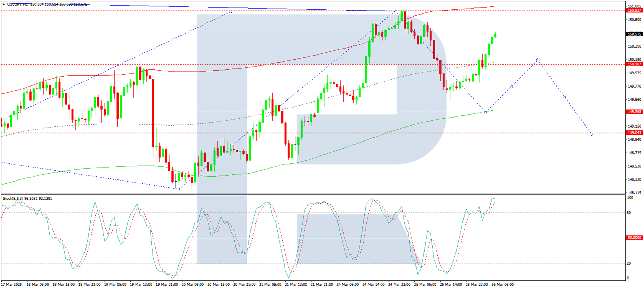The height and width of the screenshot is (289, 644).
Task: Click the 17 Mar 2025 date label
Action: (x=12, y=284)
